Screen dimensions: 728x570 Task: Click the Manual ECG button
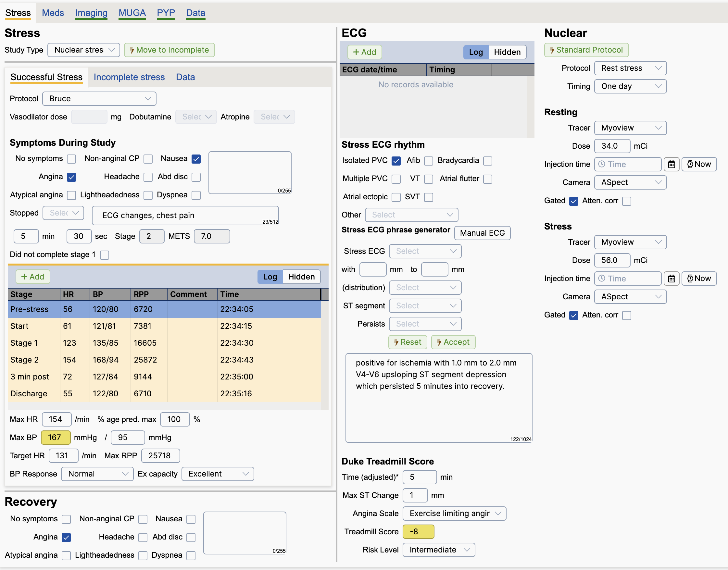click(x=482, y=233)
